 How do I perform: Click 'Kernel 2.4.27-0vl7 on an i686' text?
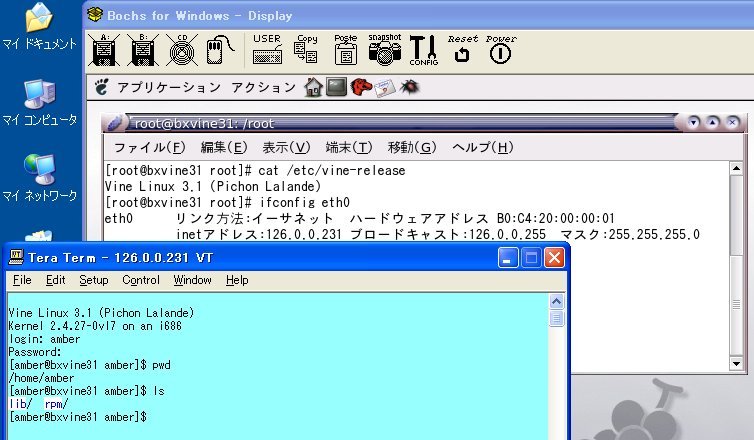(95, 326)
